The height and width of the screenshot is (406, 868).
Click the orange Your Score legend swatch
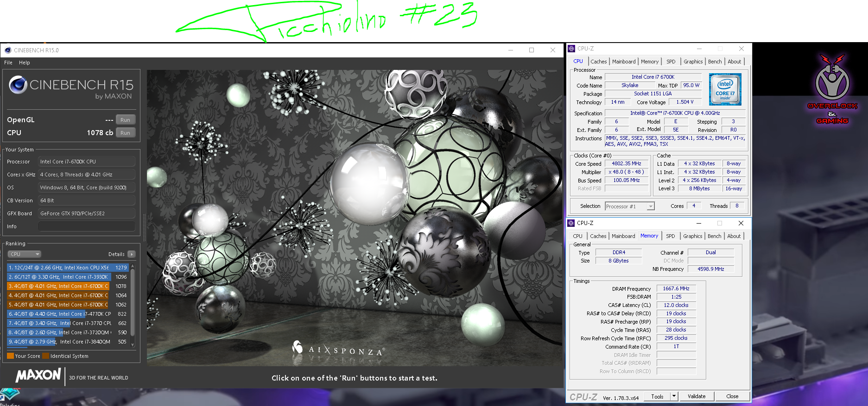11,356
